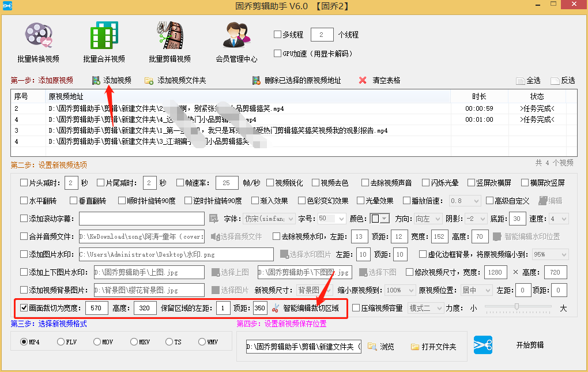Click the 状态 column header
Screen dimensions: 588x372
pos(537,96)
